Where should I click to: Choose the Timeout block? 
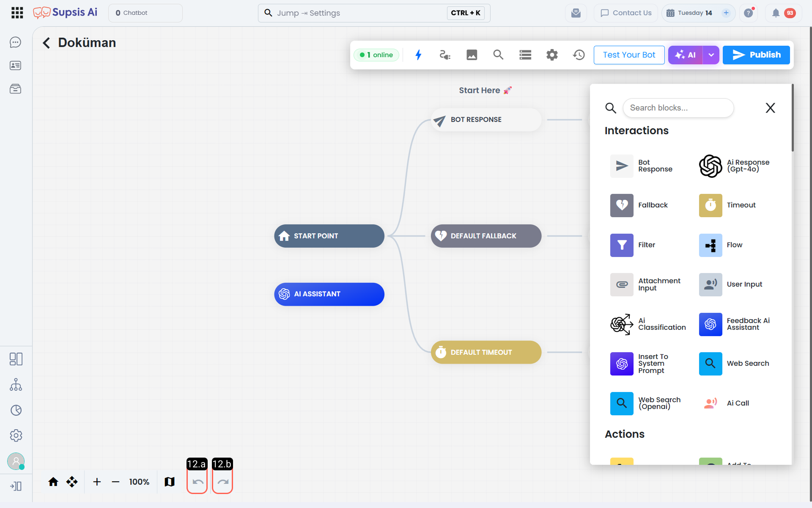click(727, 205)
